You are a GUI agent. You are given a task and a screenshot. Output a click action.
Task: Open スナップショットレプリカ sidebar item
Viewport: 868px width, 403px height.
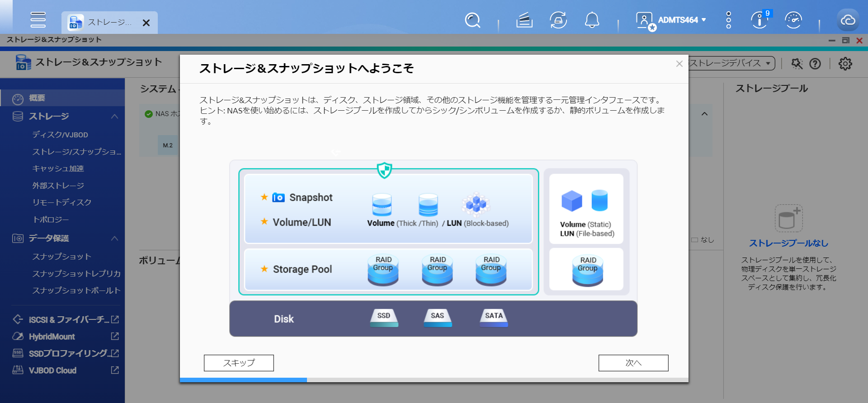(x=76, y=274)
